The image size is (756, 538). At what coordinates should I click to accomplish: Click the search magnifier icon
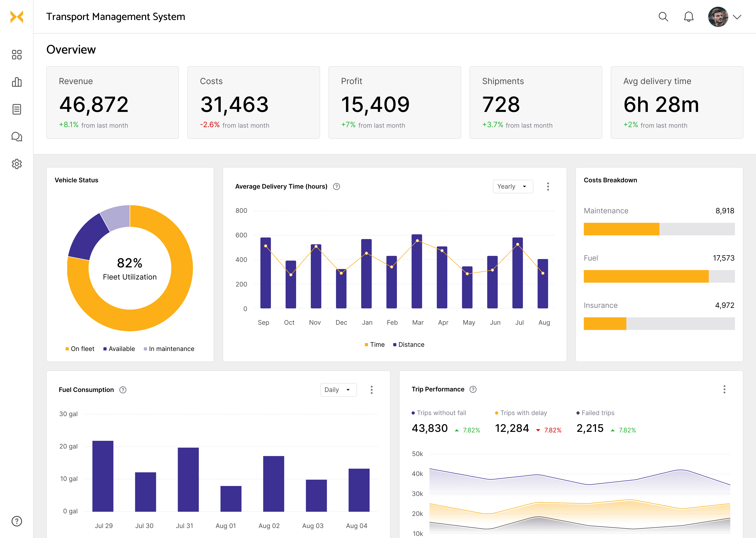(663, 17)
